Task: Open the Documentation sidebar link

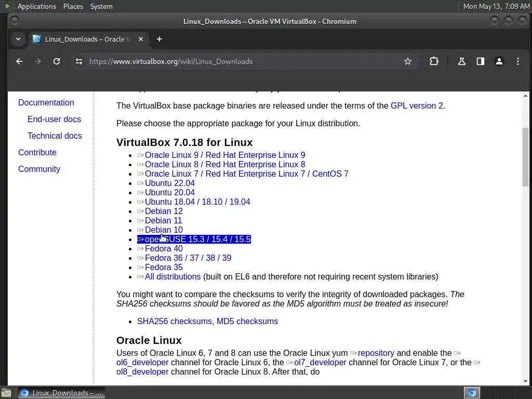Action: [46, 102]
